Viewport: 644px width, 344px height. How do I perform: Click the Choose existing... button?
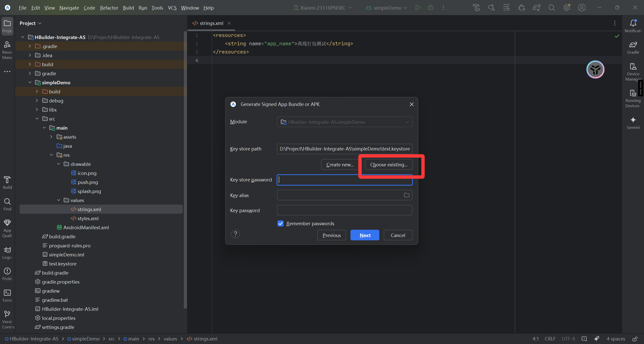click(388, 165)
